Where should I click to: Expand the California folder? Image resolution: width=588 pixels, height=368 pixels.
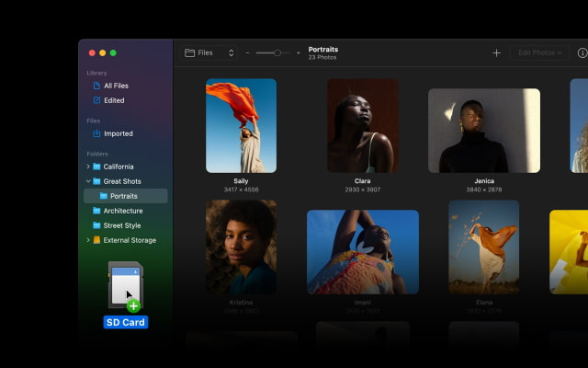88,167
